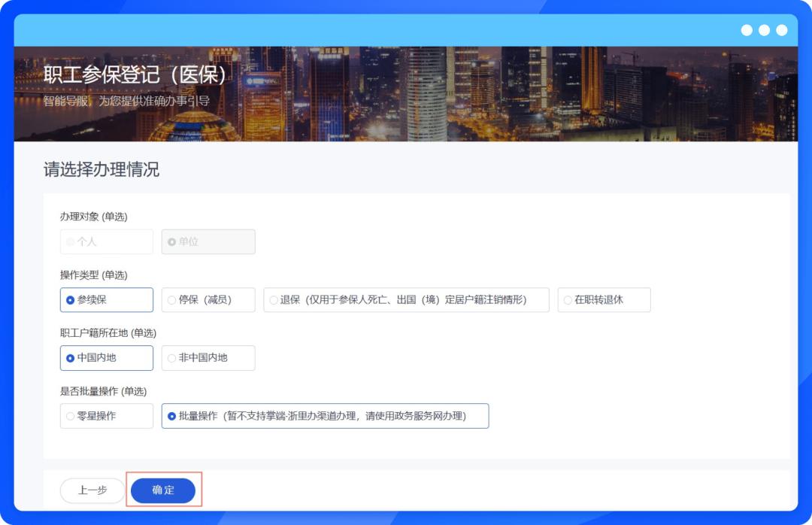Select the 非中国内地 option

tap(208, 358)
